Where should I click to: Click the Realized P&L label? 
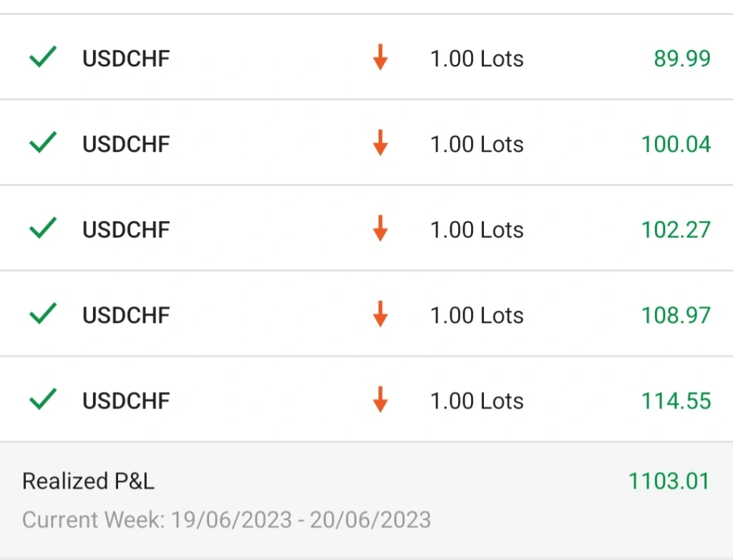(88, 481)
